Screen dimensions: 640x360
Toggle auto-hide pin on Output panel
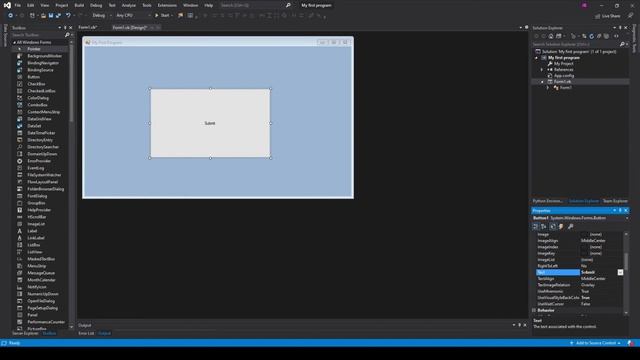(520, 325)
